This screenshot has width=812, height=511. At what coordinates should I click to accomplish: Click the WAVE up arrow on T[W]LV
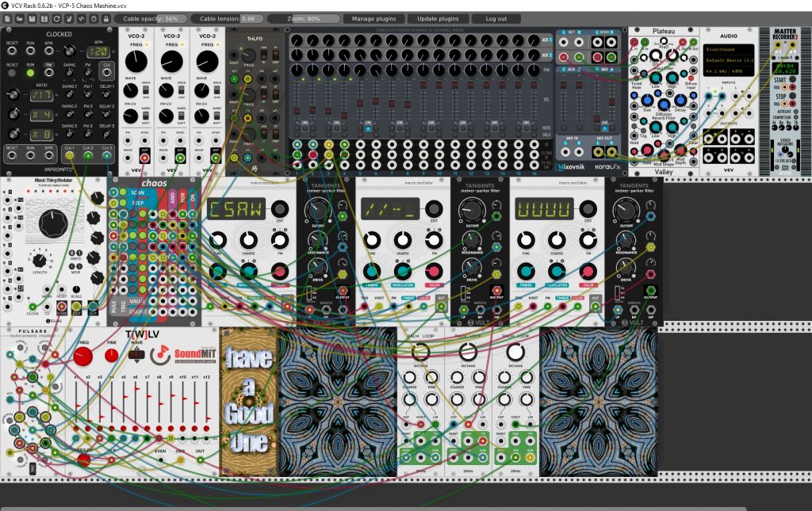[x=136, y=347]
